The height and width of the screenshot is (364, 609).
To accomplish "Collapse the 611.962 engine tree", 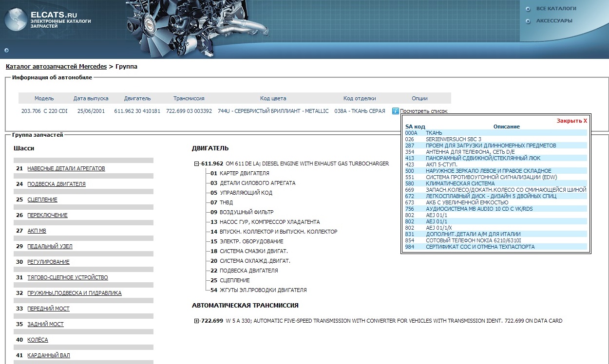I will pyautogui.click(x=197, y=164).
